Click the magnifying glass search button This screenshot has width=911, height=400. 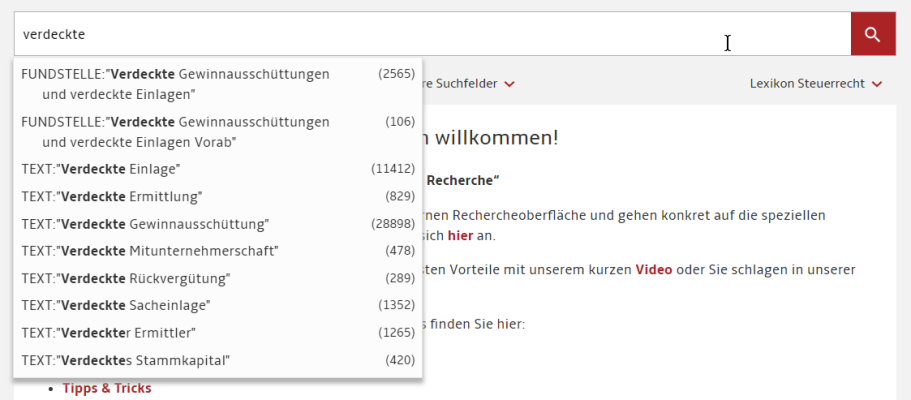pyautogui.click(x=872, y=34)
